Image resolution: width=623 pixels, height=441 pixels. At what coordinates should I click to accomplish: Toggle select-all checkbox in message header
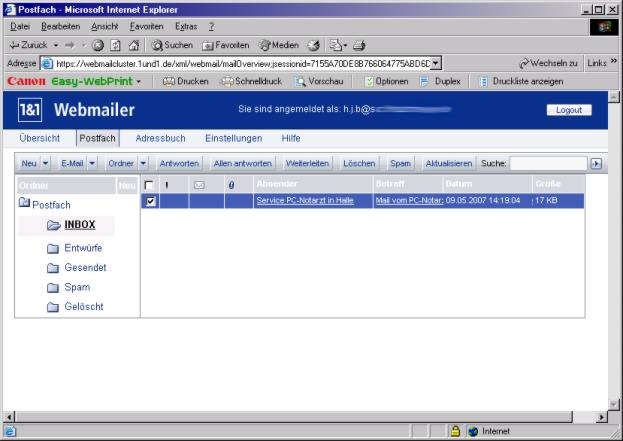click(x=150, y=185)
